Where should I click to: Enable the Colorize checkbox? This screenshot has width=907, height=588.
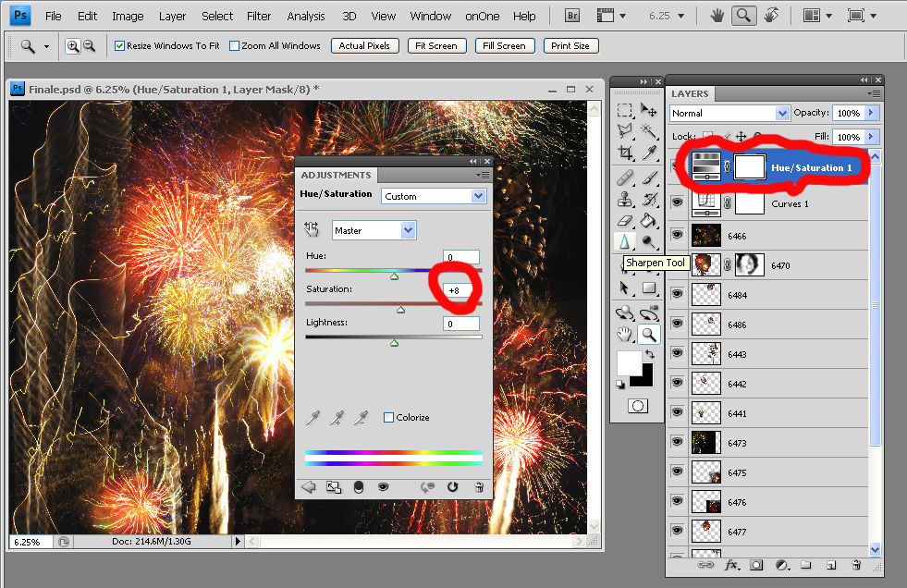tap(389, 417)
